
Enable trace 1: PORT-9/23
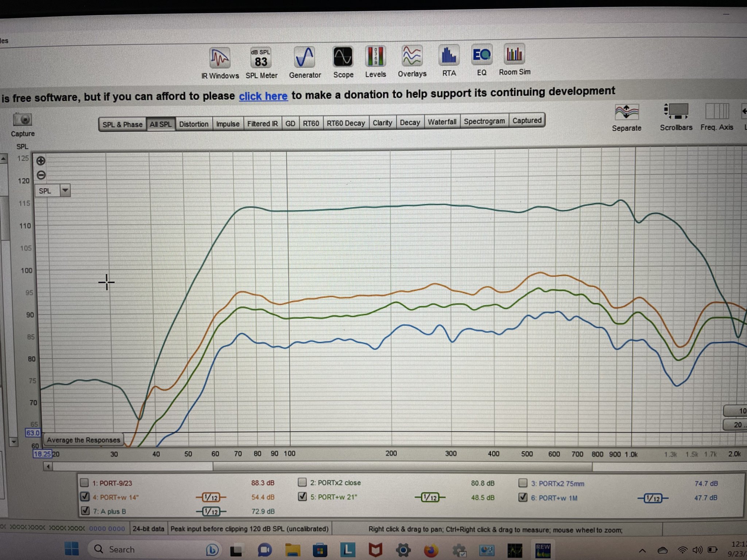tap(84, 483)
